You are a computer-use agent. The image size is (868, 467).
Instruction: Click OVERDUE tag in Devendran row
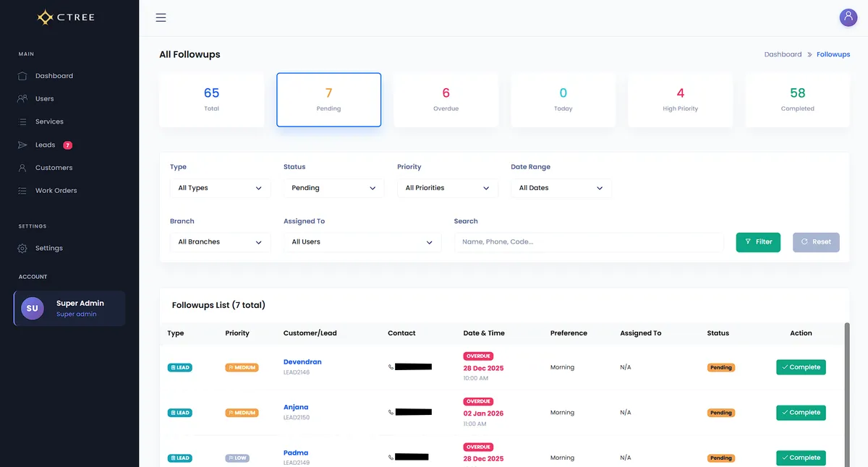[479, 356]
